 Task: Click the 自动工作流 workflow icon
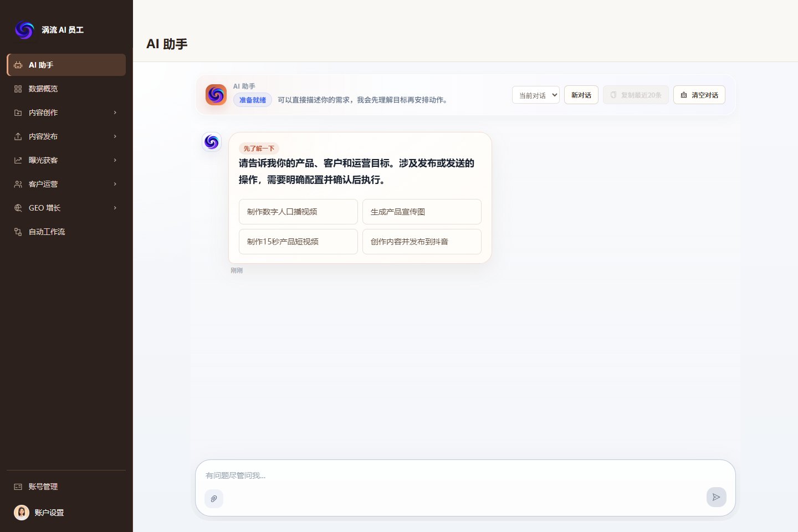pos(18,232)
